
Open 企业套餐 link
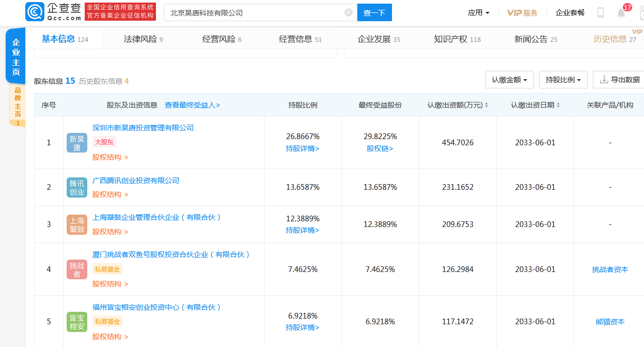point(570,12)
